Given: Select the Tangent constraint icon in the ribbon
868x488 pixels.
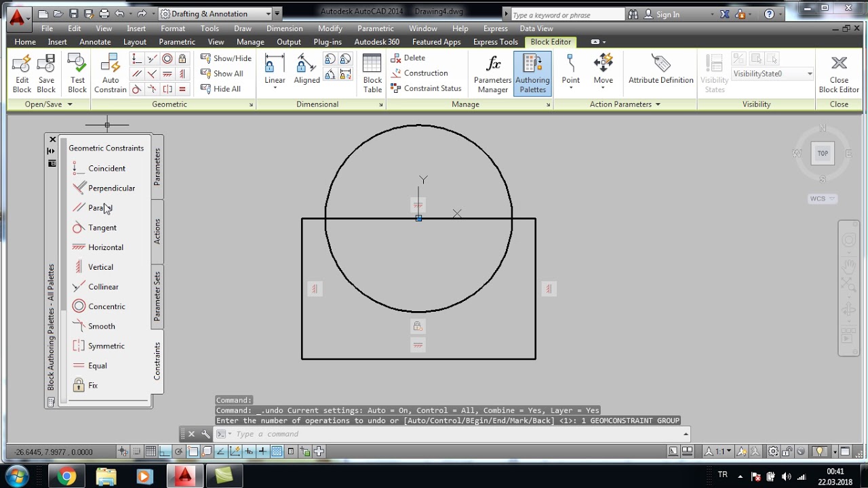Looking at the screenshot, I should pyautogui.click(x=137, y=89).
